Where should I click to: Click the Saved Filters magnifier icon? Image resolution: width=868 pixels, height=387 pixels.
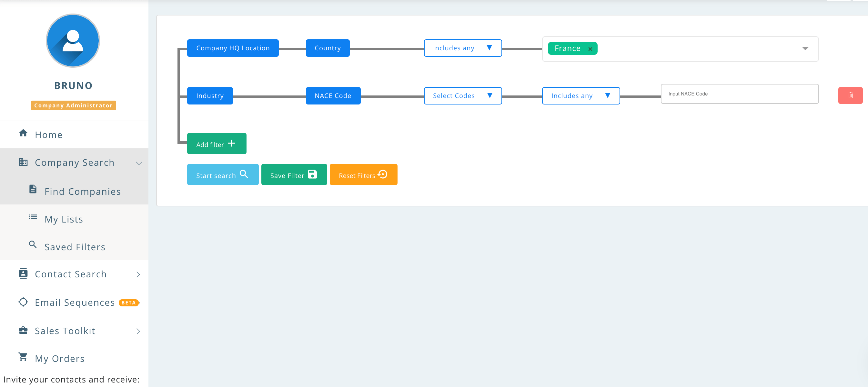point(33,244)
